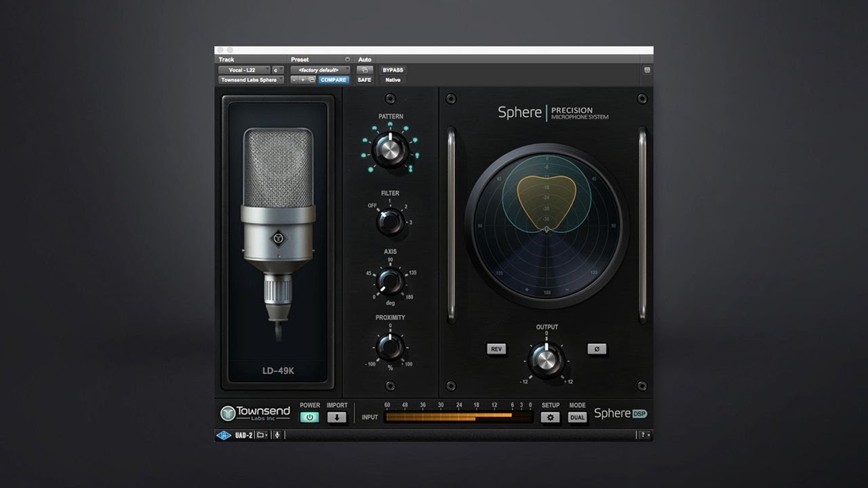Click the Auto header label
This screenshot has height=488, width=868.
[x=365, y=60]
